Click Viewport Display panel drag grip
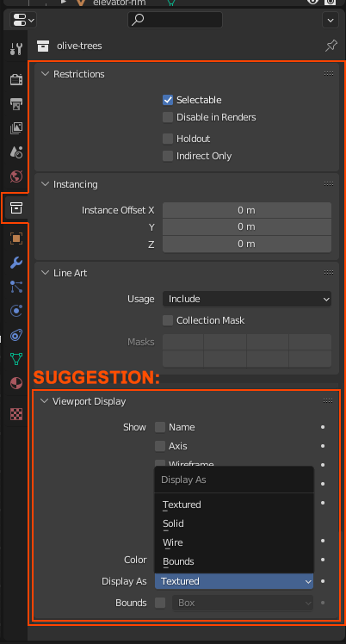346x644 pixels. [x=328, y=401]
